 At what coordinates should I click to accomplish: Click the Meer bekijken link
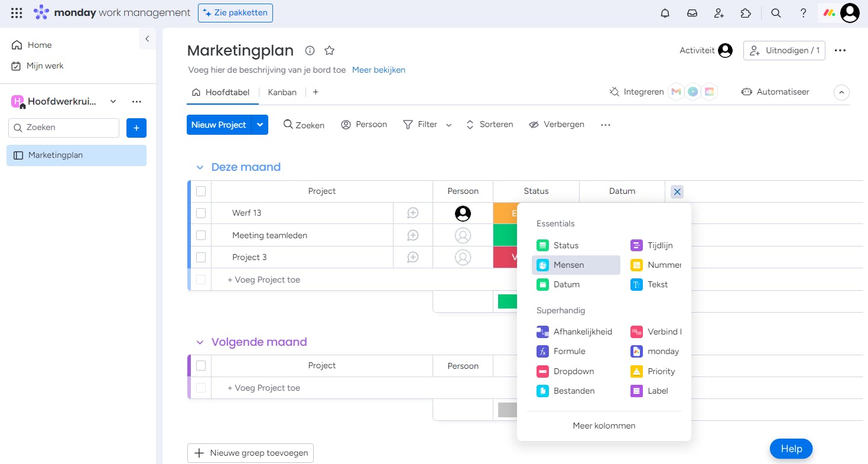[x=379, y=70]
